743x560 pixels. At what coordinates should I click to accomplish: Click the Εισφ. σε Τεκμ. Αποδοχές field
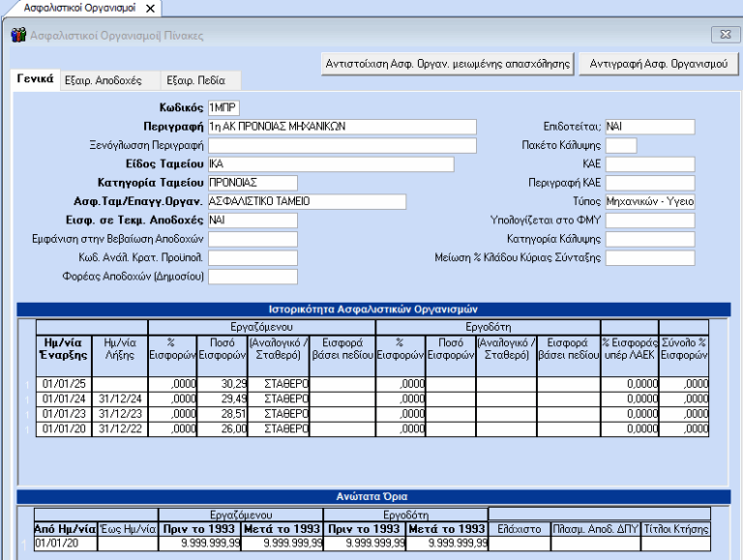point(253,220)
